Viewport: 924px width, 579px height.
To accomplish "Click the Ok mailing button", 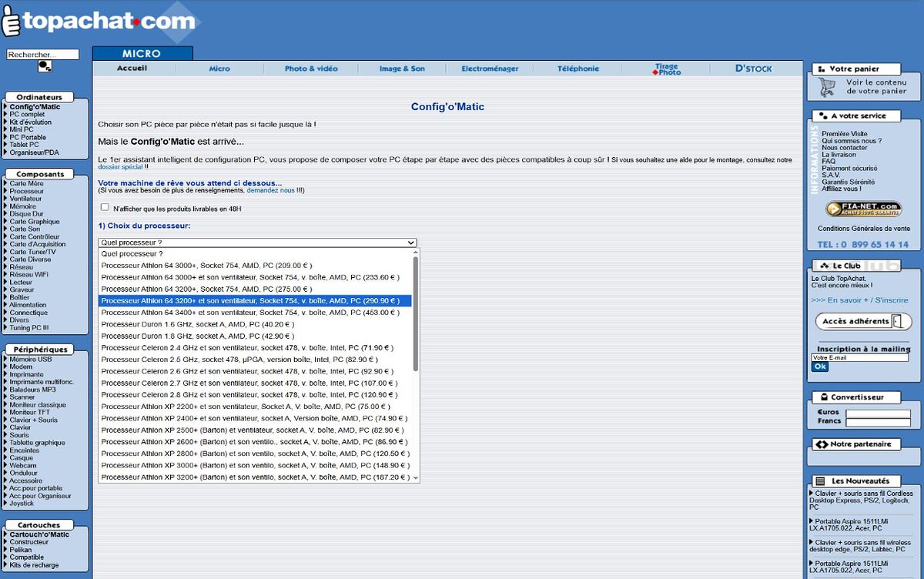I will pyautogui.click(x=820, y=366).
